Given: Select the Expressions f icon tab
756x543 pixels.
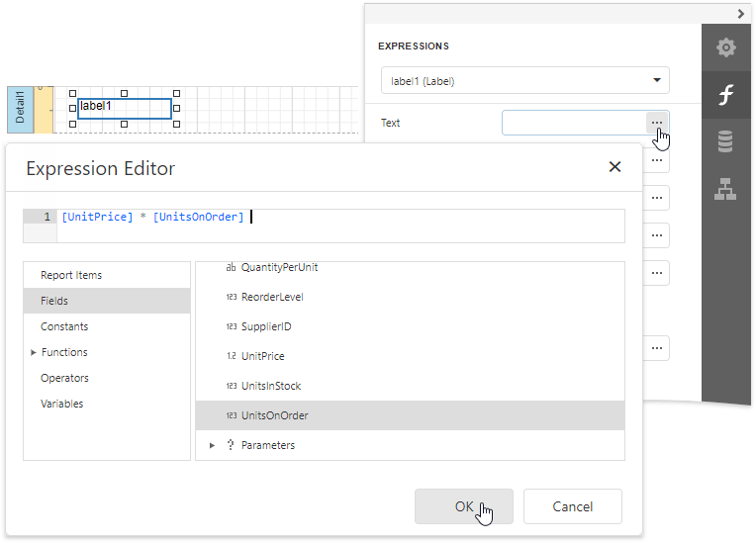Looking at the screenshot, I should click(x=726, y=95).
